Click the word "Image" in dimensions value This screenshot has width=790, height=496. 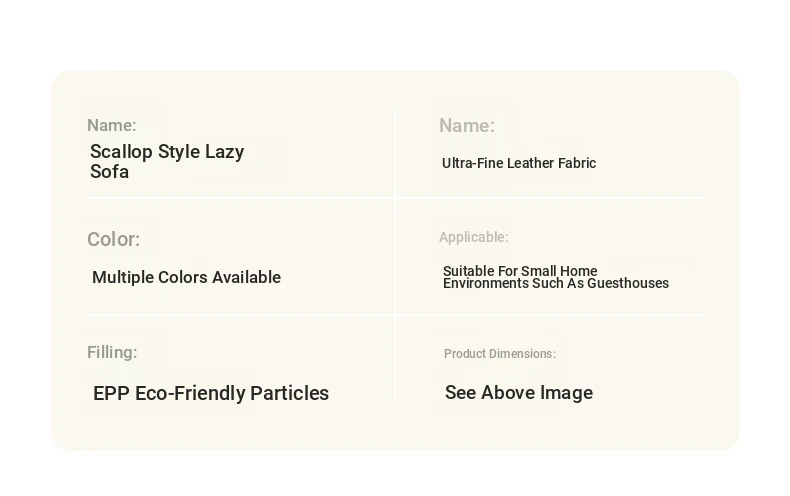(x=567, y=393)
